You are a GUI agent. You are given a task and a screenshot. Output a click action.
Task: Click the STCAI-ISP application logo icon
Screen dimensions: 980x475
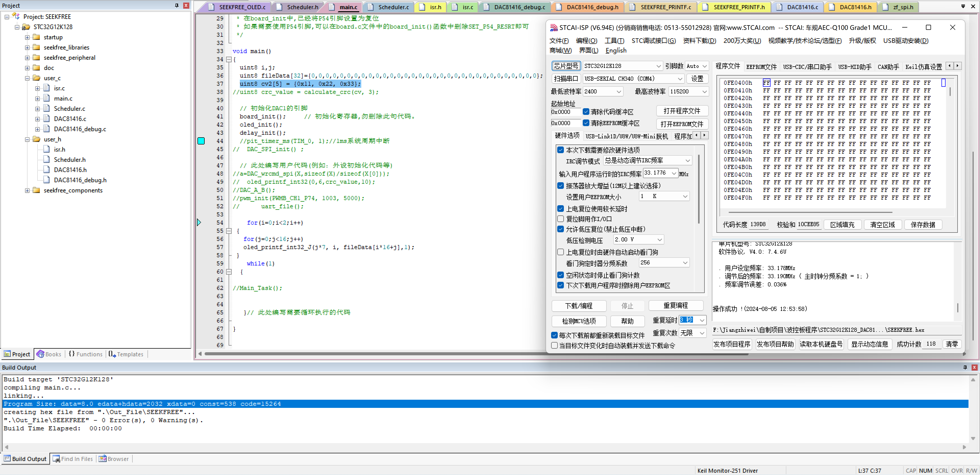[x=554, y=27]
